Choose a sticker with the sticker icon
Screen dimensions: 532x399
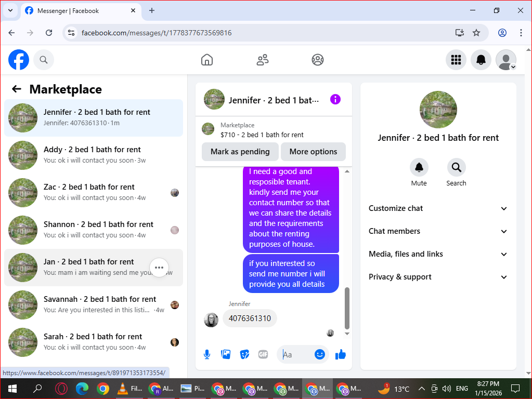pos(244,355)
